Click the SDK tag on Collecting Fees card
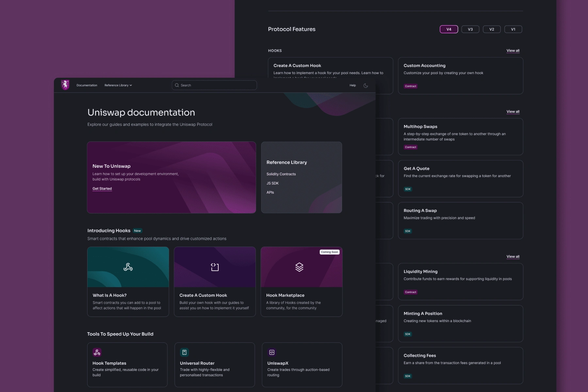This screenshot has height=392, width=588. click(408, 376)
